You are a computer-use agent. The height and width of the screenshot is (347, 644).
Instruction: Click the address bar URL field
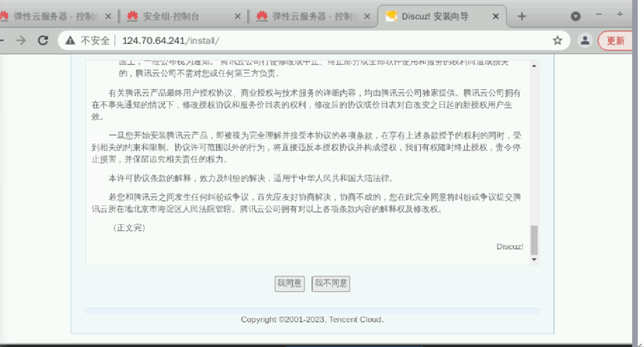pos(313,41)
